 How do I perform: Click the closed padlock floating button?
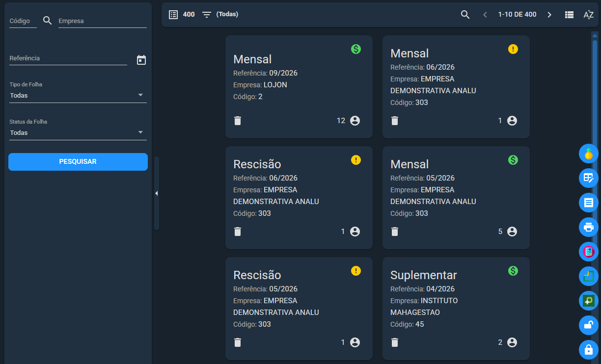coord(589,350)
